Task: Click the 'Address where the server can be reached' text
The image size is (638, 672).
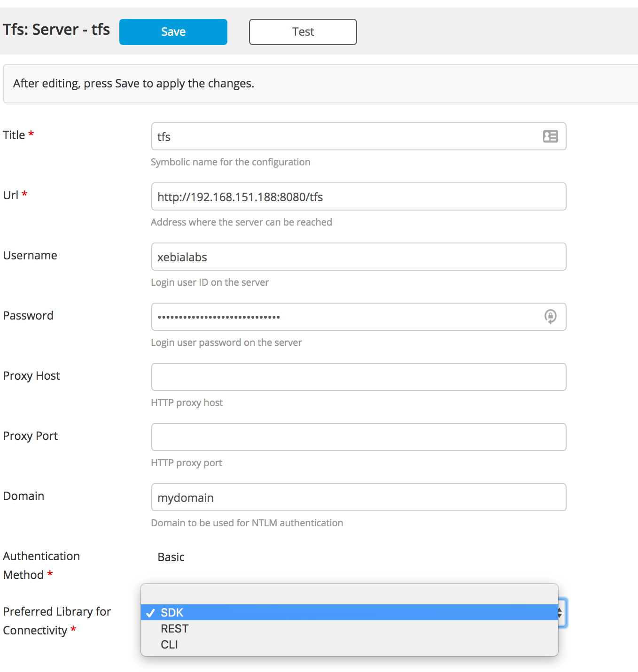Action: (x=241, y=222)
